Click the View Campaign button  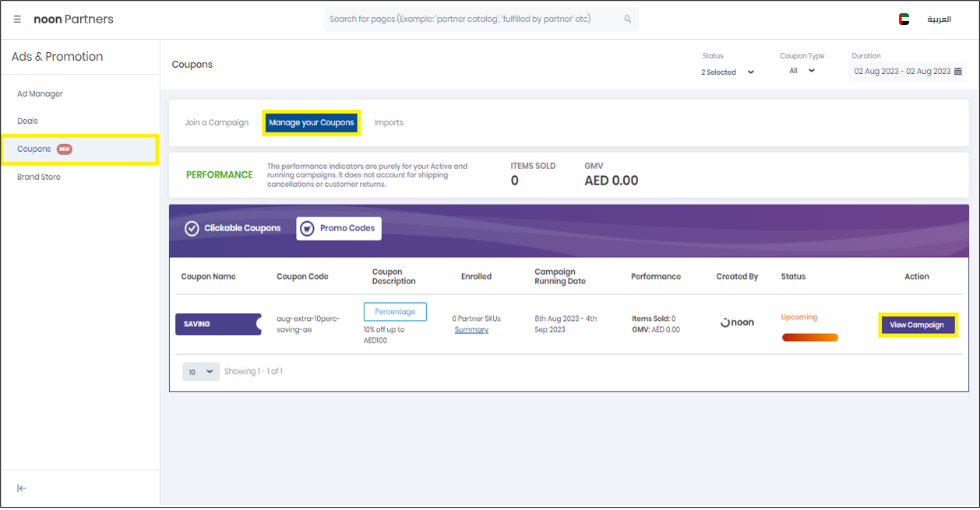click(x=917, y=325)
